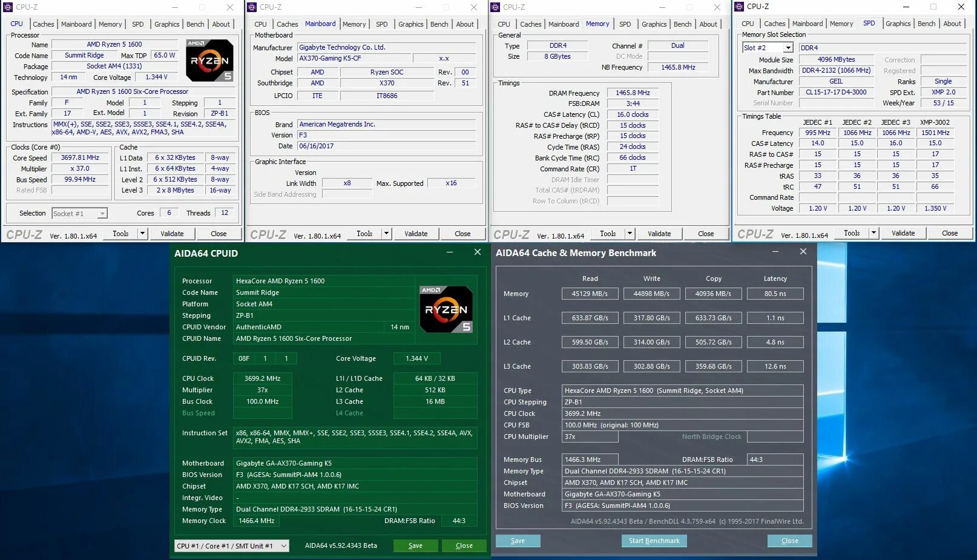Select the Memory tab in CPU-Z SPD window
The image size is (977, 560).
(x=841, y=24)
